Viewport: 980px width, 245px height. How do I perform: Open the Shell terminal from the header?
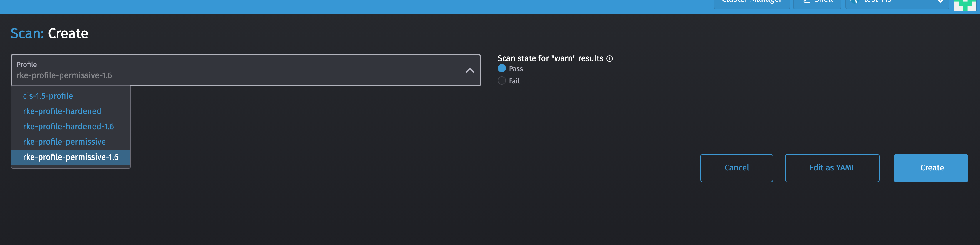point(817,2)
